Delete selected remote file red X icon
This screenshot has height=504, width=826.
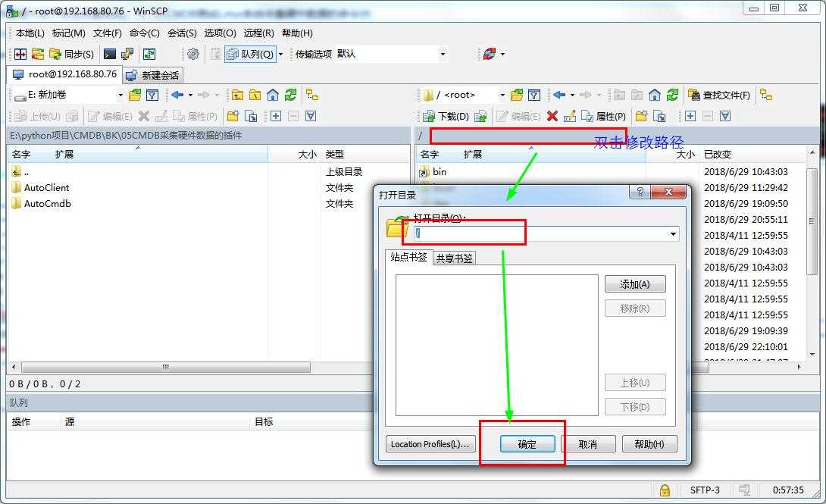click(x=552, y=116)
